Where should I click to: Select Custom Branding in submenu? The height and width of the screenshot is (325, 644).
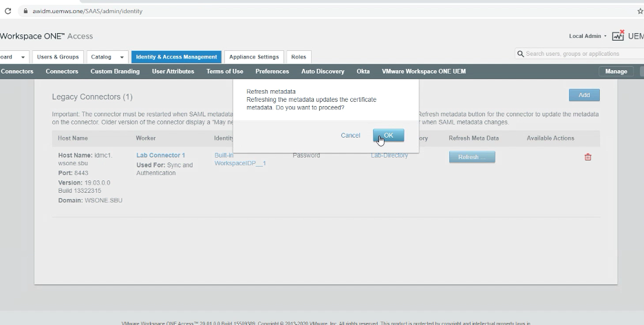[x=115, y=72]
